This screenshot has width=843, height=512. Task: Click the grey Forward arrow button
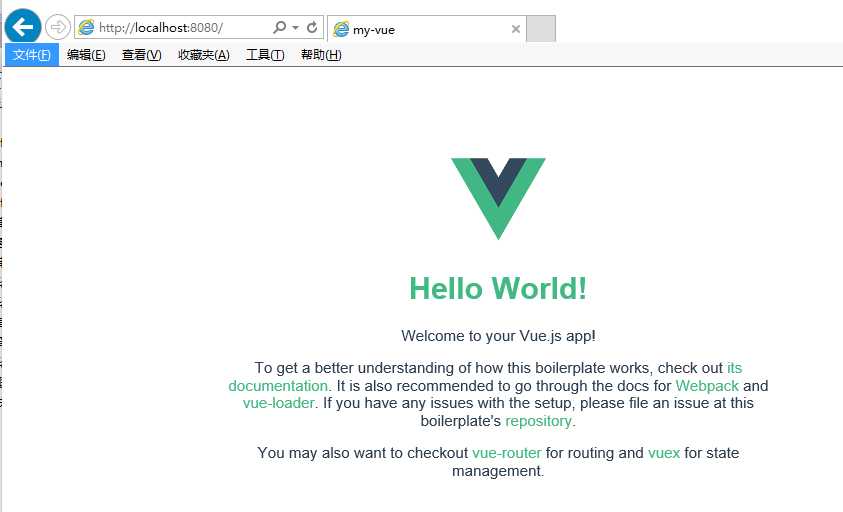point(58,27)
